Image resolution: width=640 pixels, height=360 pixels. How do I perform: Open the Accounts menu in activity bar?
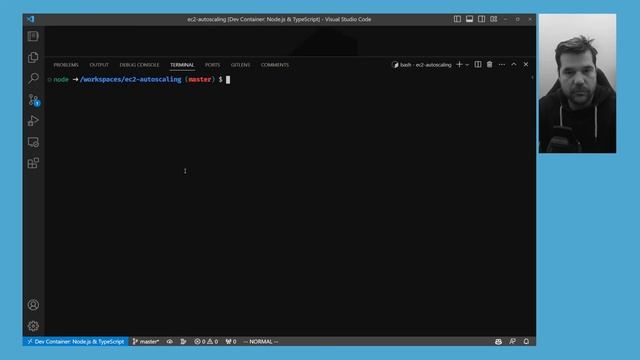coord(33,304)
